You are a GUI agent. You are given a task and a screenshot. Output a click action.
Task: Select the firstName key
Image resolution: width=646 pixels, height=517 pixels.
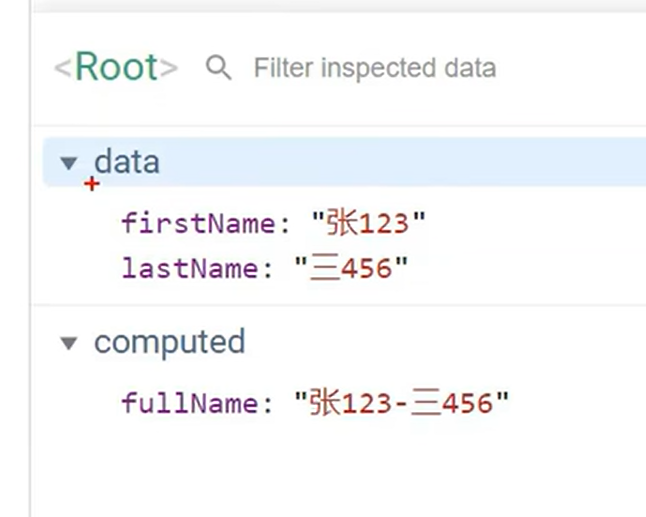pyautogui.click(x=199, y=224)
